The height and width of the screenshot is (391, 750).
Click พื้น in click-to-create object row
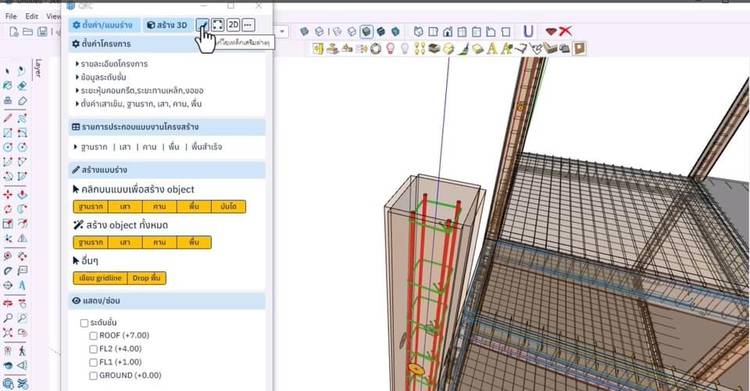coord(194,207)
